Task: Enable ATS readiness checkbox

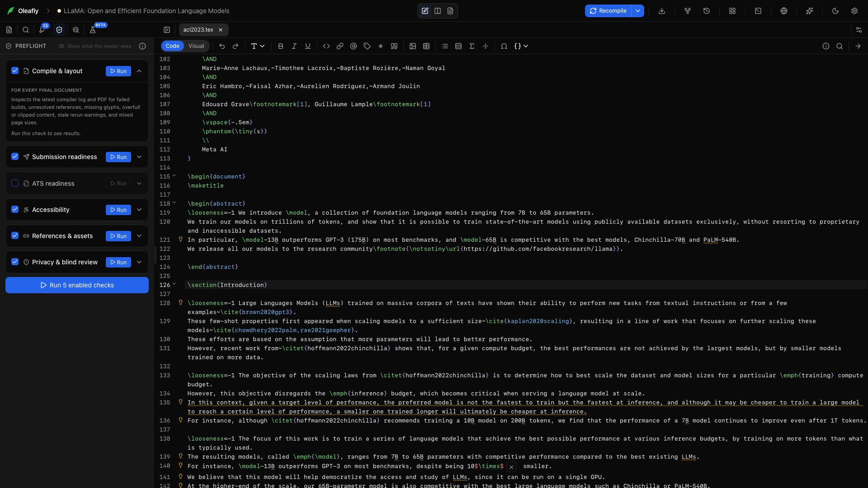Action: coord(15,183)
